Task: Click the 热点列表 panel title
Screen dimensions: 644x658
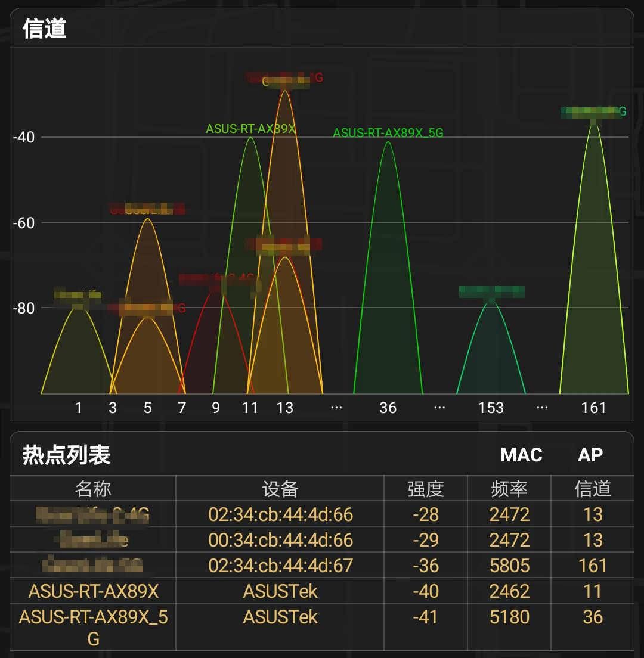Action: [x=66, y=455]
